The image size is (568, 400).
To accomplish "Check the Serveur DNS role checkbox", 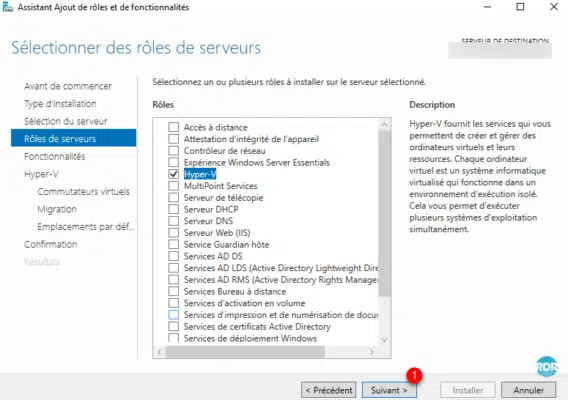I will [174, 221].
